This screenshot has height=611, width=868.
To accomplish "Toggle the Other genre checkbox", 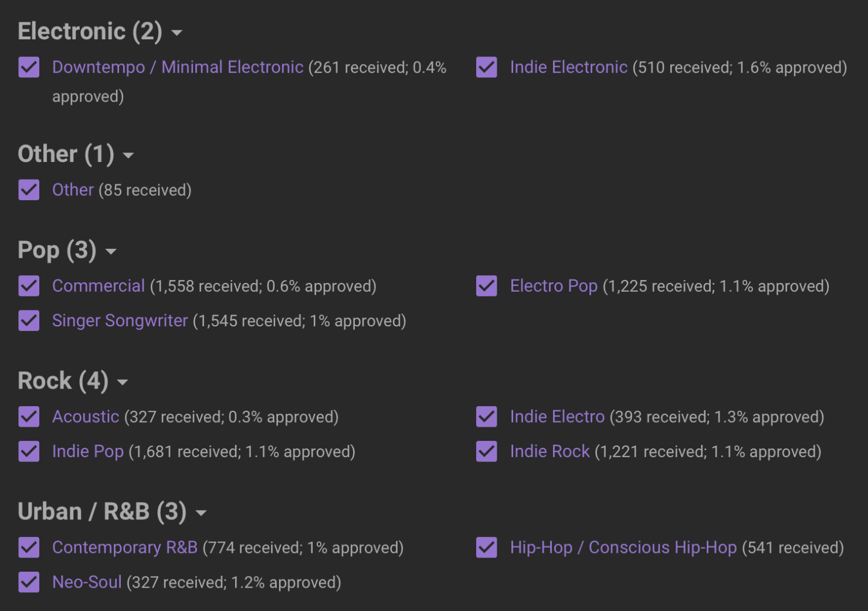I will [x=29, y=190].
